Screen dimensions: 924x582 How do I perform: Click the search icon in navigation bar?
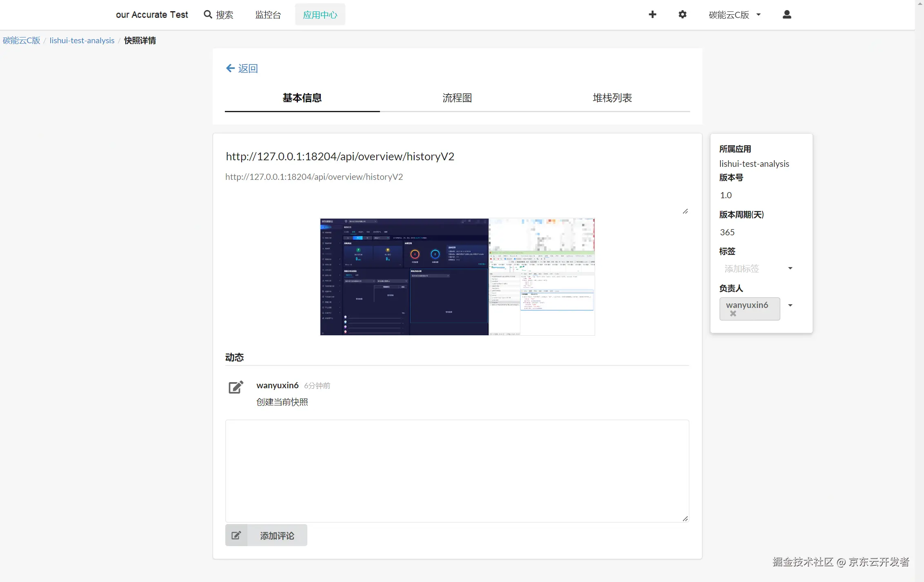(208, 14)
